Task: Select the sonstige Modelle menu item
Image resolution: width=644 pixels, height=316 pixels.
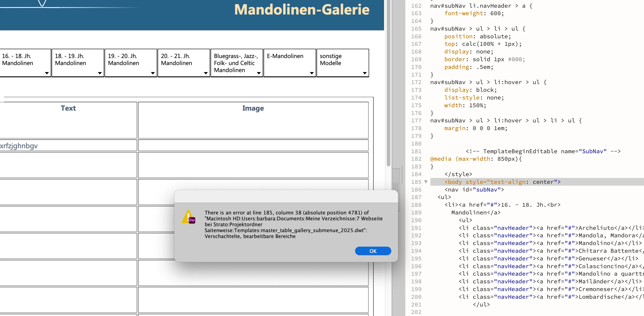Action: [x=331, y=59]
